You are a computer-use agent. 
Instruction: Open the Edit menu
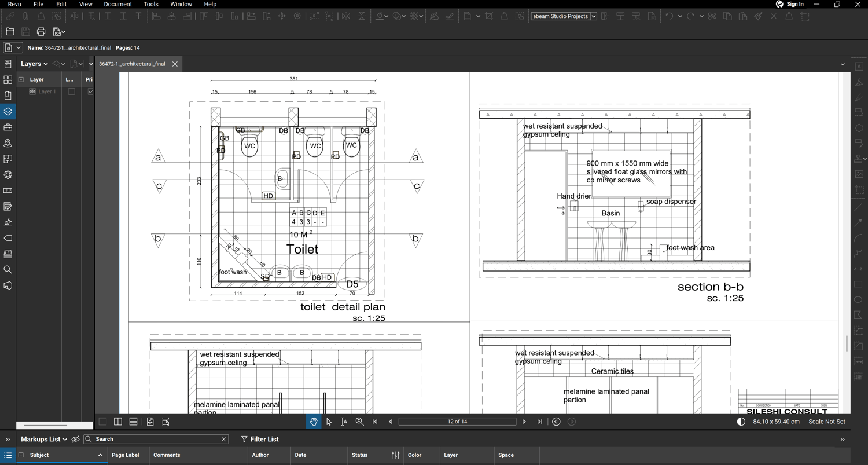click(x=61, y=4)
